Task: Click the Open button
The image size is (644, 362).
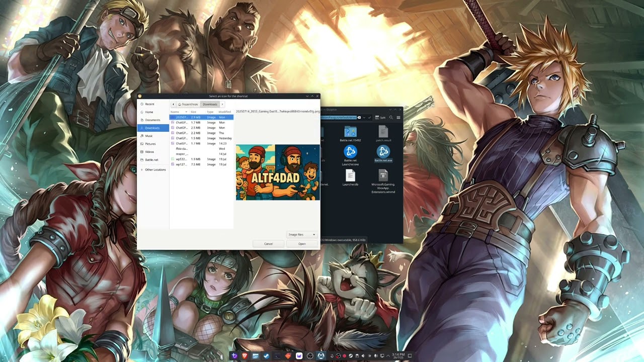Action: 302,244
